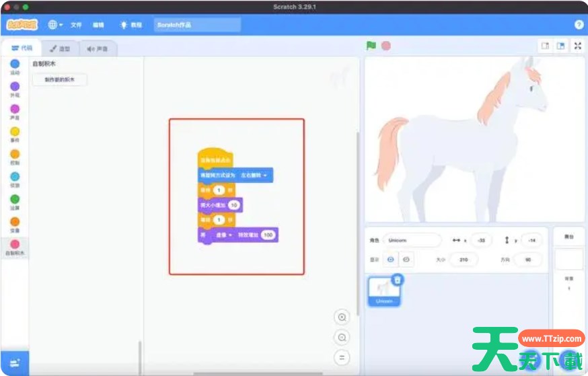Zoom in the code workspace
Image resolution: width=588 pixels, height=376 pixels.
(x=342, y=317)
